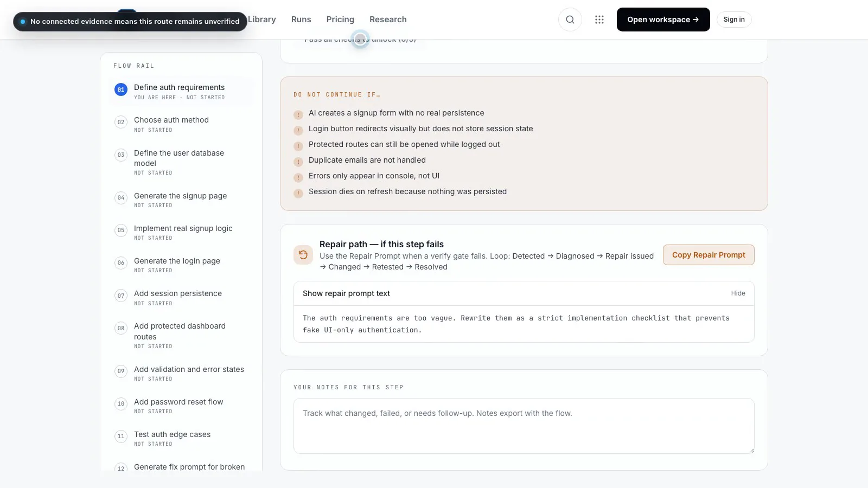
Task: Click the blue dot in notification toast
Action: click(x=23, y=22)
